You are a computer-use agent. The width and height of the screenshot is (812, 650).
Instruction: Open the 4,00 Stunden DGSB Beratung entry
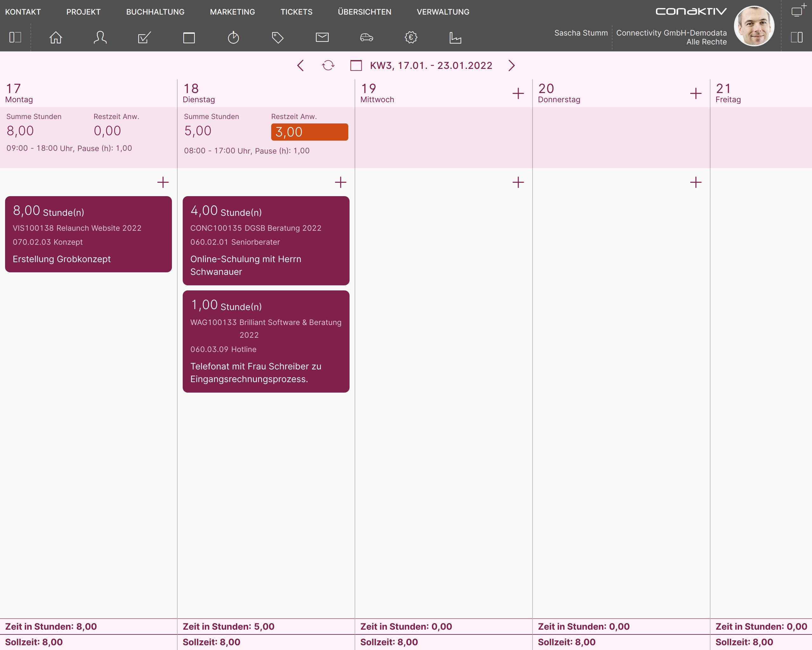(x=266, y=240)
